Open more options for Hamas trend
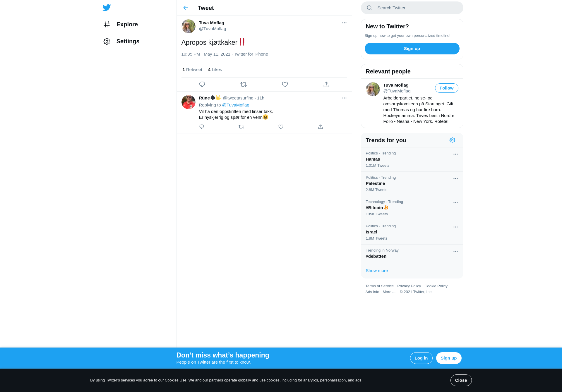Viewport: 562px width, 392px height. [x=455, y=154]
